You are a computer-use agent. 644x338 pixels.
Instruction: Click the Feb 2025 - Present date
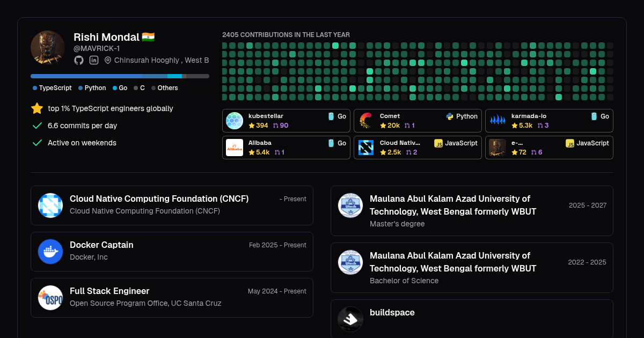pos(277,245)
